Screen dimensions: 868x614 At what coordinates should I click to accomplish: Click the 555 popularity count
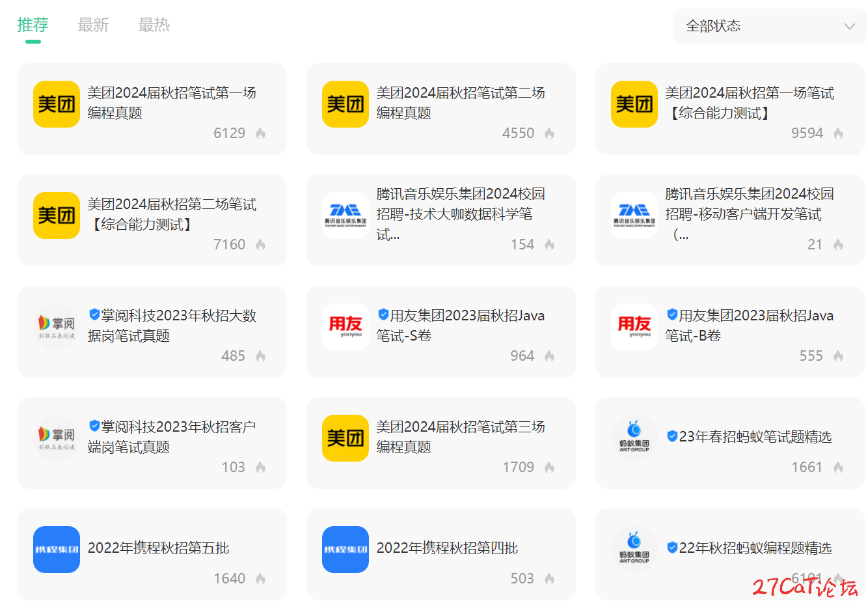(x=811, y=356)
